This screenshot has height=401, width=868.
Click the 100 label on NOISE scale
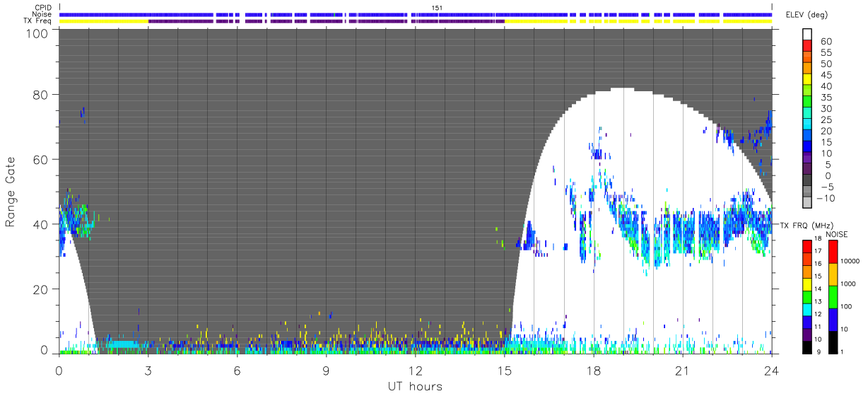tap(848, 306)
